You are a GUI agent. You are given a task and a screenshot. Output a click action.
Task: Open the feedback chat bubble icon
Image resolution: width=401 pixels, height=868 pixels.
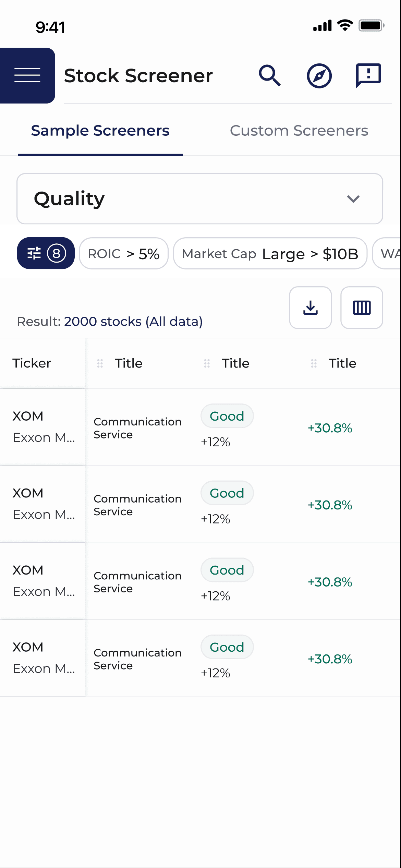pos(368,75)
